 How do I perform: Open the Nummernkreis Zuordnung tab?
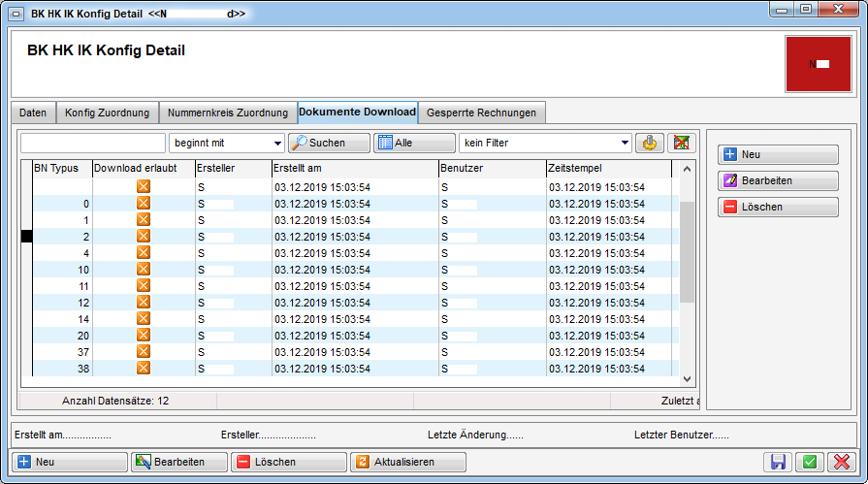coord(228,113)
